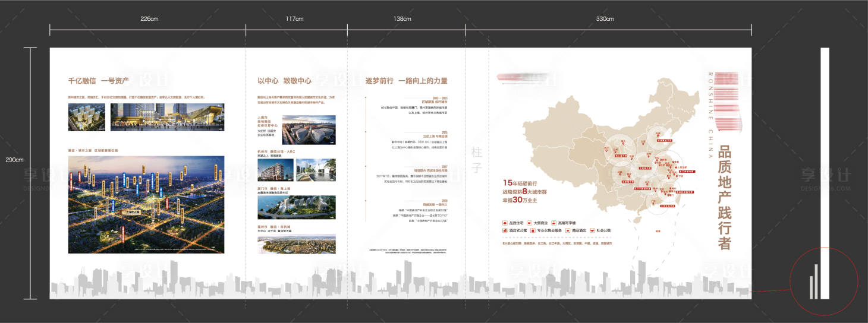
Task: Click the 330cm dimension label
Action: (605, 19)
